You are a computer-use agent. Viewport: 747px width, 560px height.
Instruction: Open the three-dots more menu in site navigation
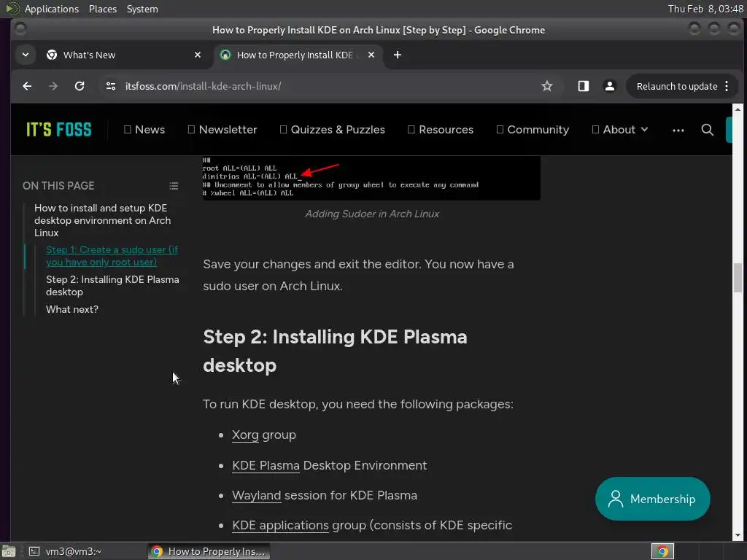coord(678,130)
